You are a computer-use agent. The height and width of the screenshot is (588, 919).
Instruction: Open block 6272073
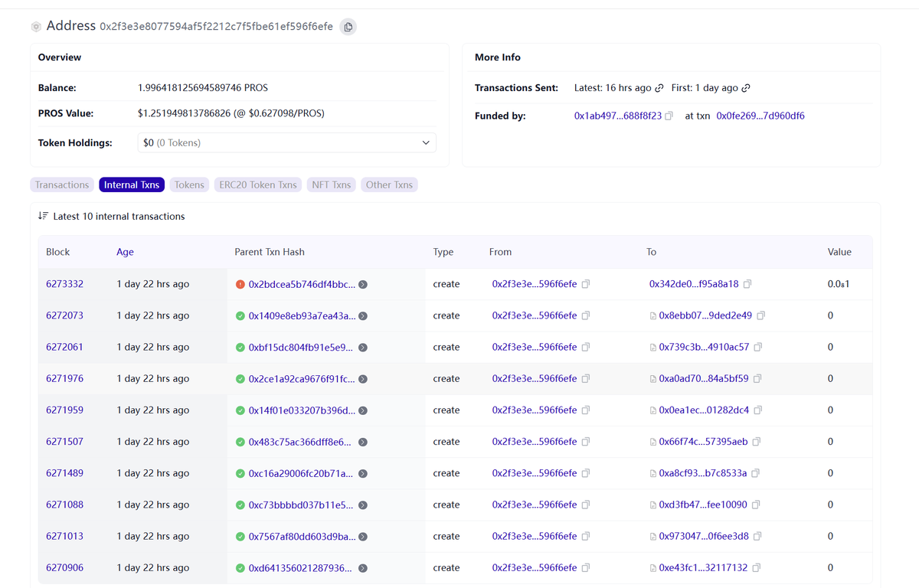[x=64, y=315]
